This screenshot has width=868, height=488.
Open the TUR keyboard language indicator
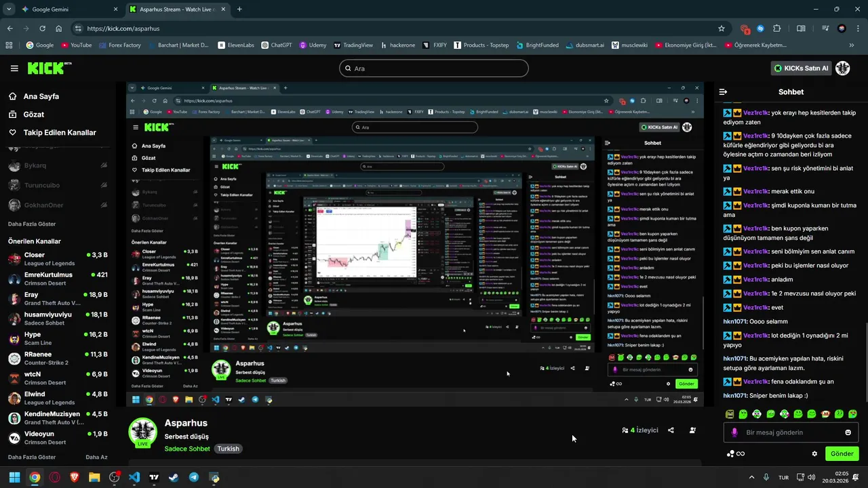(x=783, y=477)
